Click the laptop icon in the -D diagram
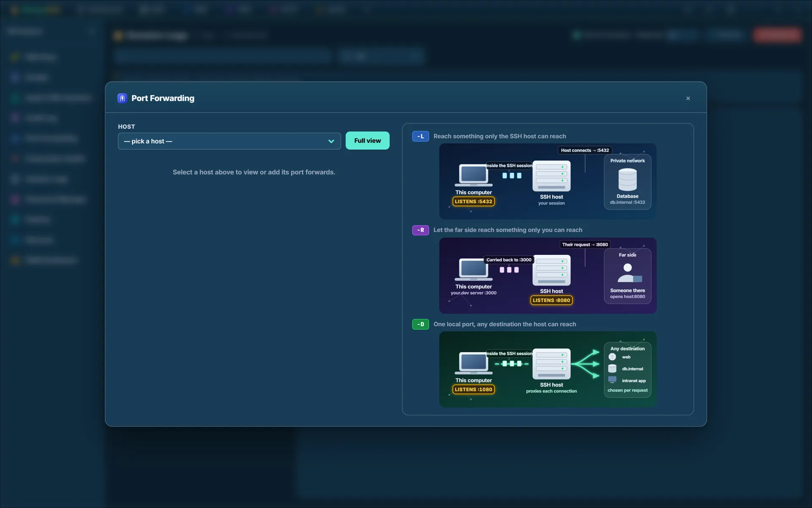Viewport: 812px width, 508px height. [x=474, y=363]
